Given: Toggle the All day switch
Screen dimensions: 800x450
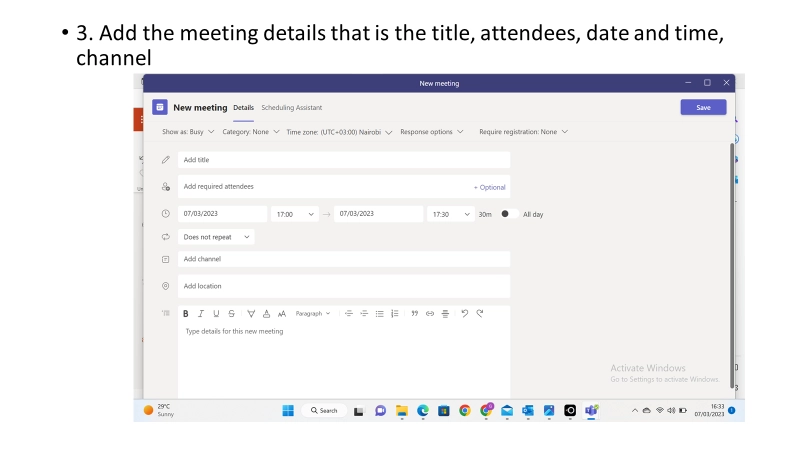Looking at the screenshot, I should click(509, 214).
